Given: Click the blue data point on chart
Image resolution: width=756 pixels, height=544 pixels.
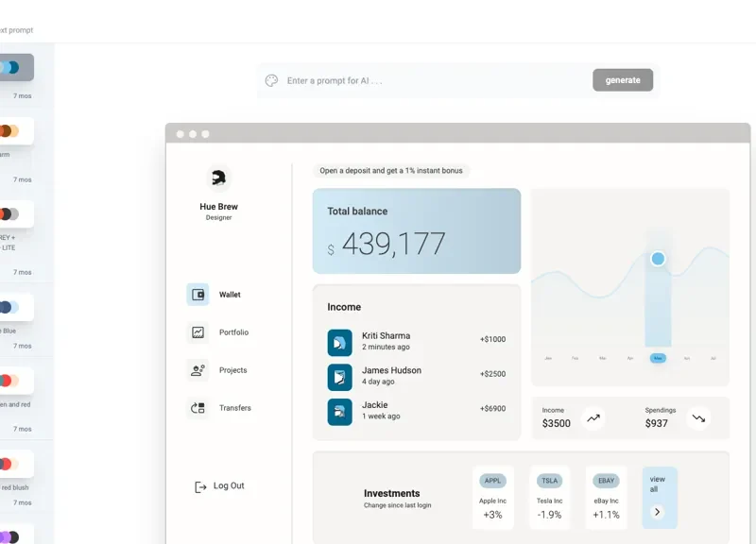Looking at the screenshot, I should click(658, 259).
